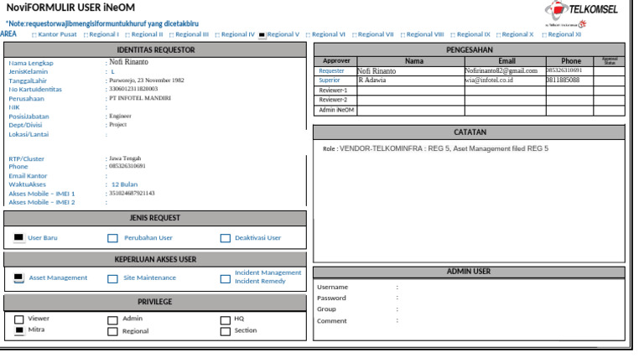Uncheck the Mitra privilege checkbox
Viewport: 644px width, 363px height.
pyautogui.click(x=19, y=330)
